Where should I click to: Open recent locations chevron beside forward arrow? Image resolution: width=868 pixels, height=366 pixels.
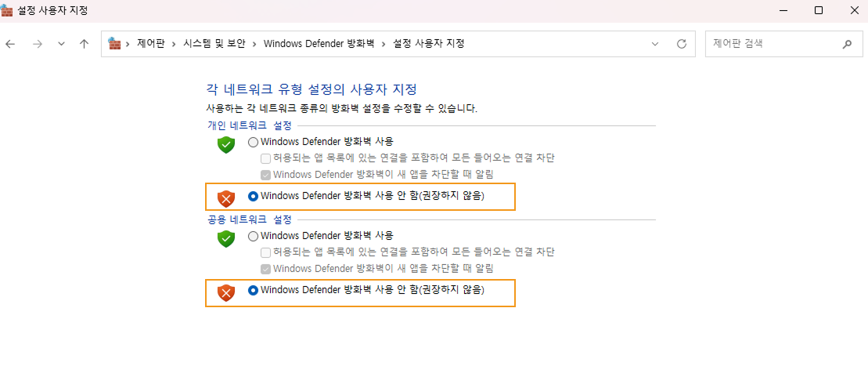coord(62,44)
